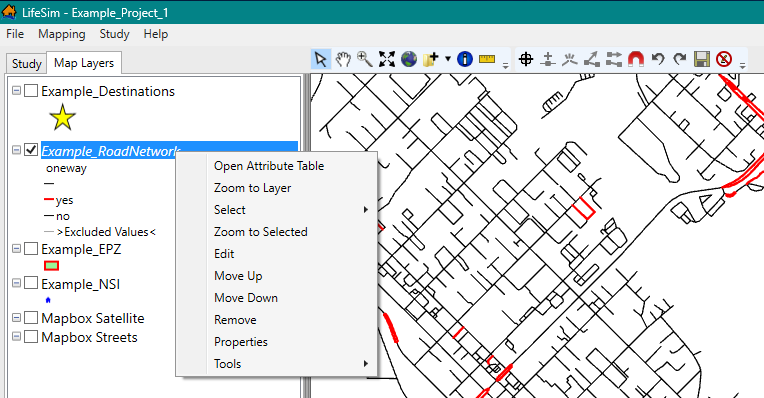Toggle the red magnet snapping tool
The height and width of the screenshot is (398, 764).
[636, 59]
